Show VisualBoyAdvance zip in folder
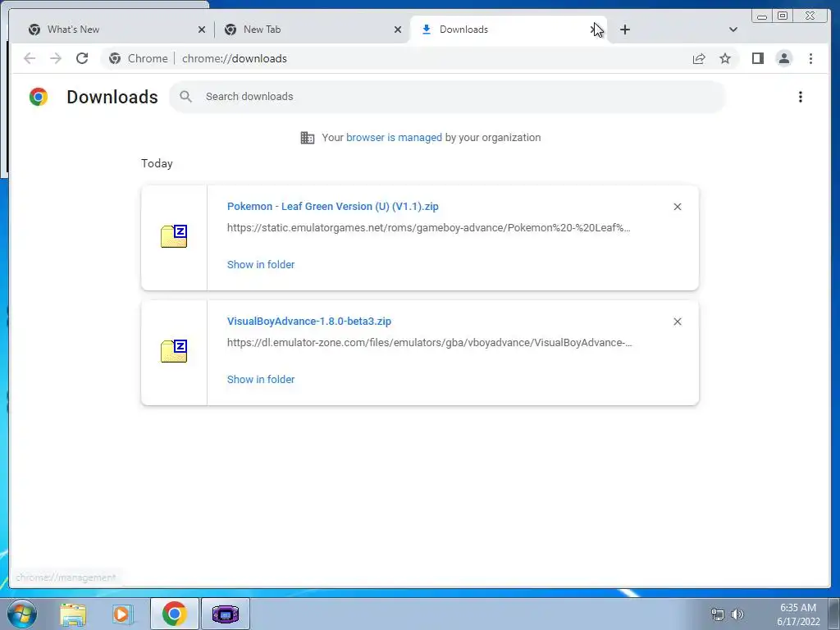The image size is (840, 630). click(261, 379)
